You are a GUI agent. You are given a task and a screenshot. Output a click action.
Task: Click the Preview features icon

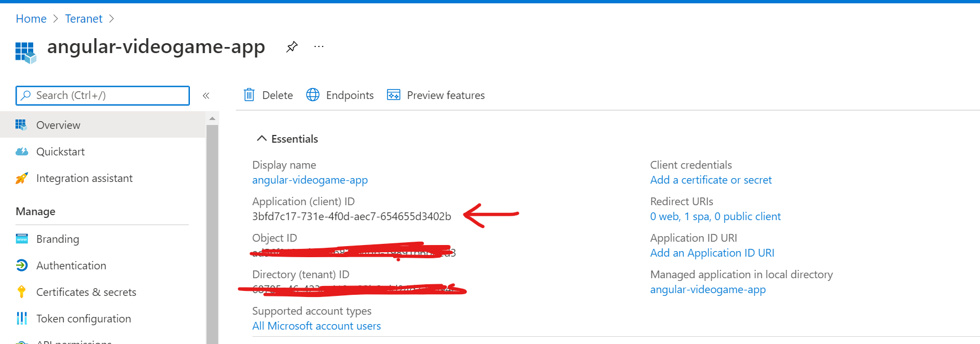[x=393, y=95]
